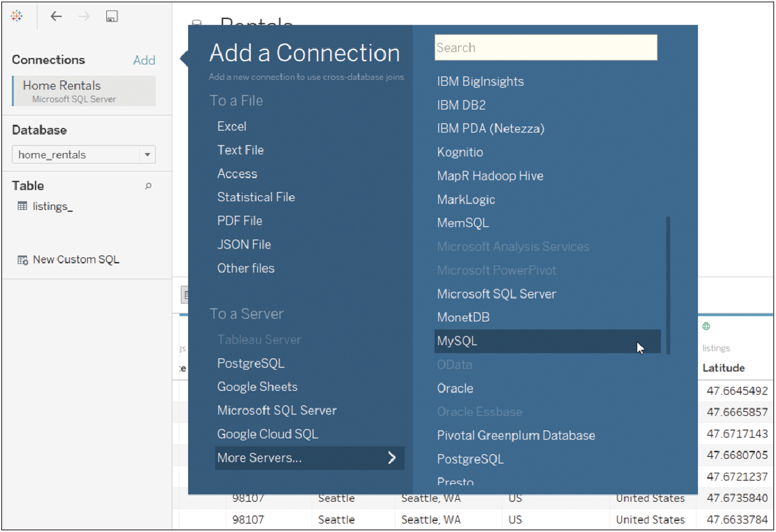Choose JSON File connection
Image resolution: width=776 pixels, height=532 pixels.
pyautogui.click(x=244, y=244)
